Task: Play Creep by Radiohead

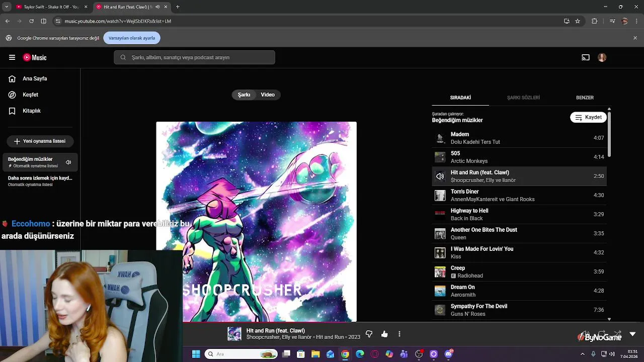Action: (x=519, y=271)
